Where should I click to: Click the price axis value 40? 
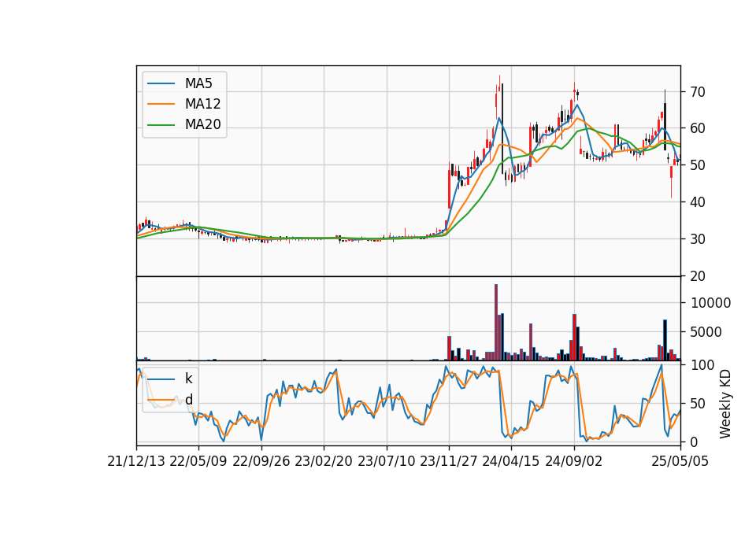pyautogui.click(x=697, y=202)
